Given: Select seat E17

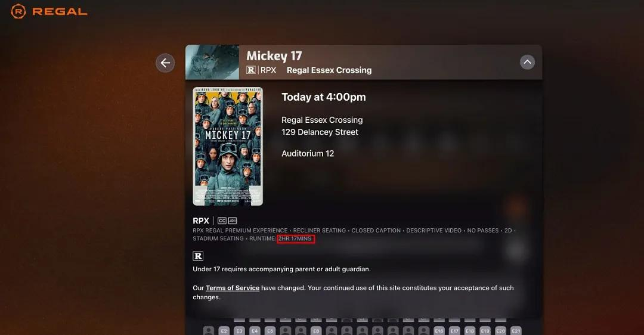Looking at the screenshot, I should tap(454, 331).
